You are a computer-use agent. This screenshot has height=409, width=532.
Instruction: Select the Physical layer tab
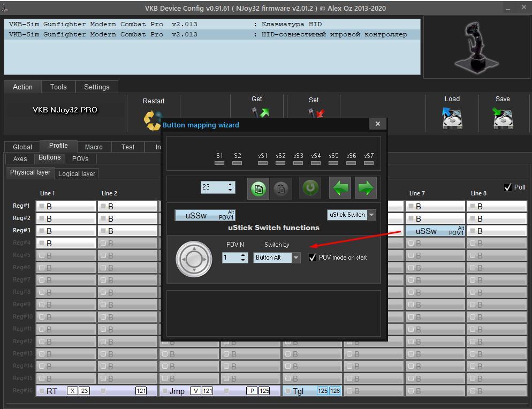[30, 172]
